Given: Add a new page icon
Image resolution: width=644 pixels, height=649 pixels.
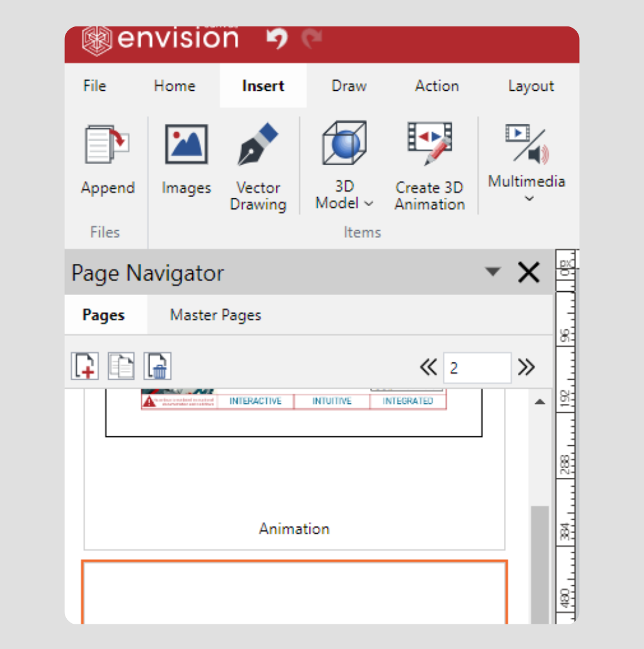Looking at the screenshot, I should click(x=85, y=366).
